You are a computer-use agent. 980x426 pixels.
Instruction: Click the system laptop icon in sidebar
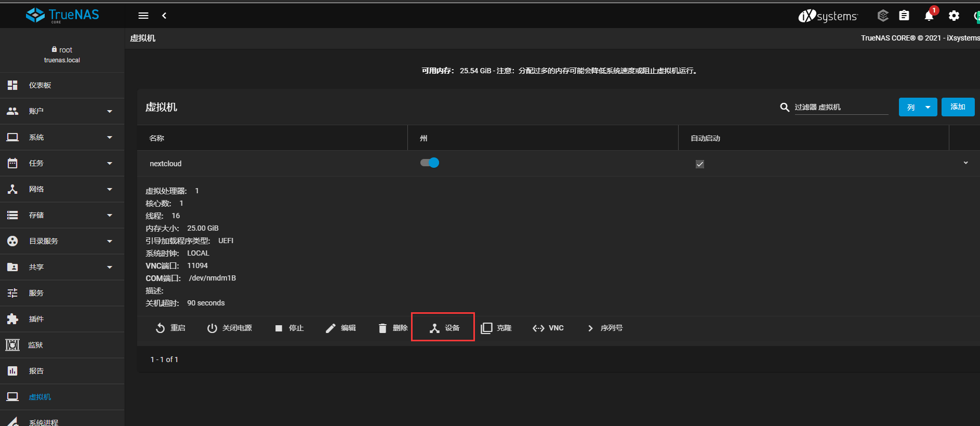coord(12,137)
